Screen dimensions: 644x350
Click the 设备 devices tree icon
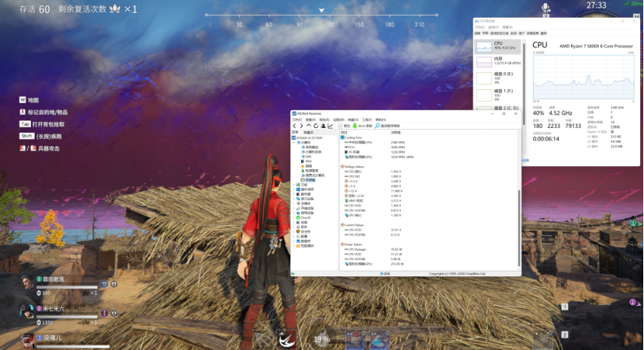pyautogui.click(x=298, y=222)
